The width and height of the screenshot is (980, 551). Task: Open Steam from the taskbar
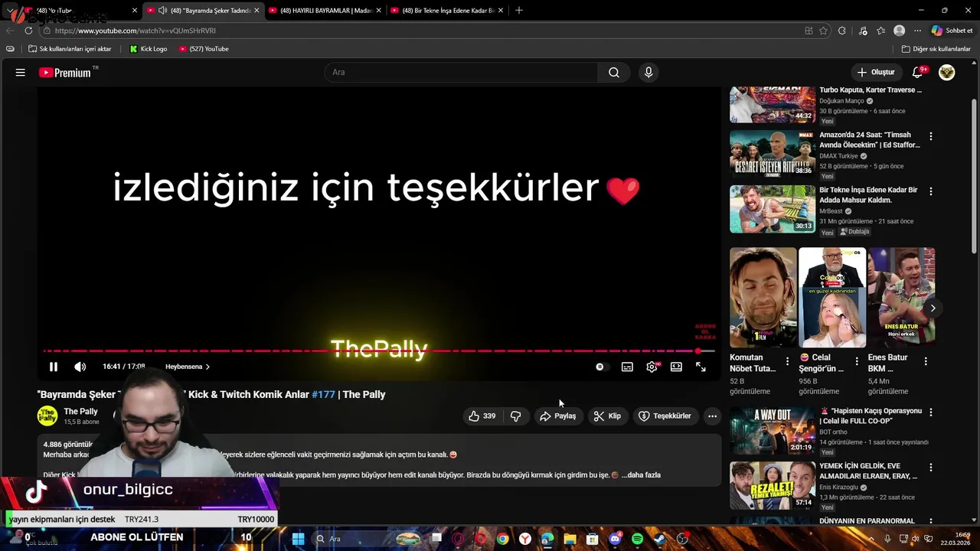(x=659, y=539)
